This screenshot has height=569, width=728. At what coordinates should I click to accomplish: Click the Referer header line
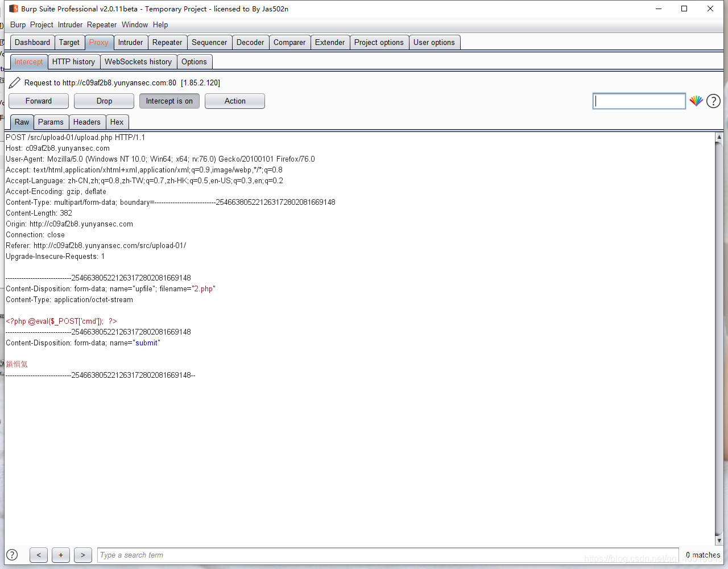96,246
